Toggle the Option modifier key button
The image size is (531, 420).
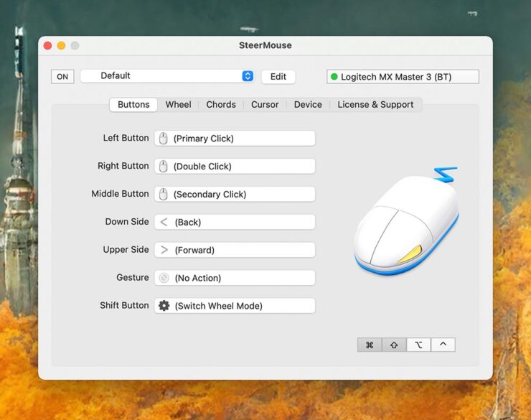418,345
